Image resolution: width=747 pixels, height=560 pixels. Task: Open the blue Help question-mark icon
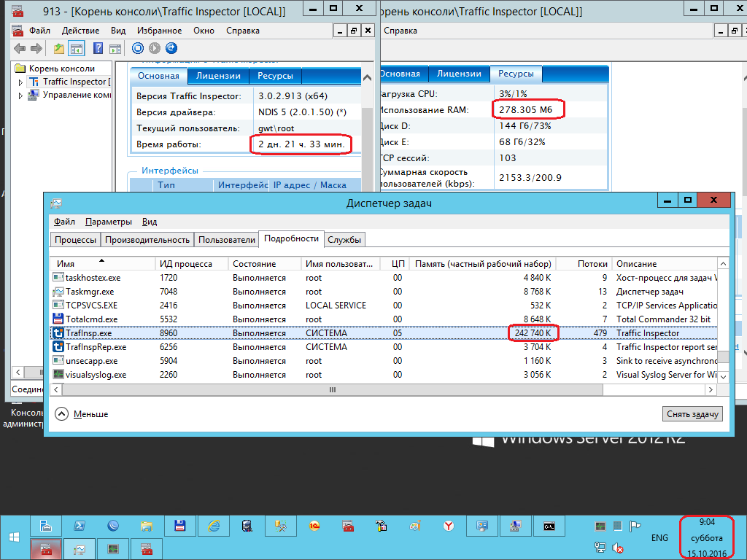tap(98, 48)
